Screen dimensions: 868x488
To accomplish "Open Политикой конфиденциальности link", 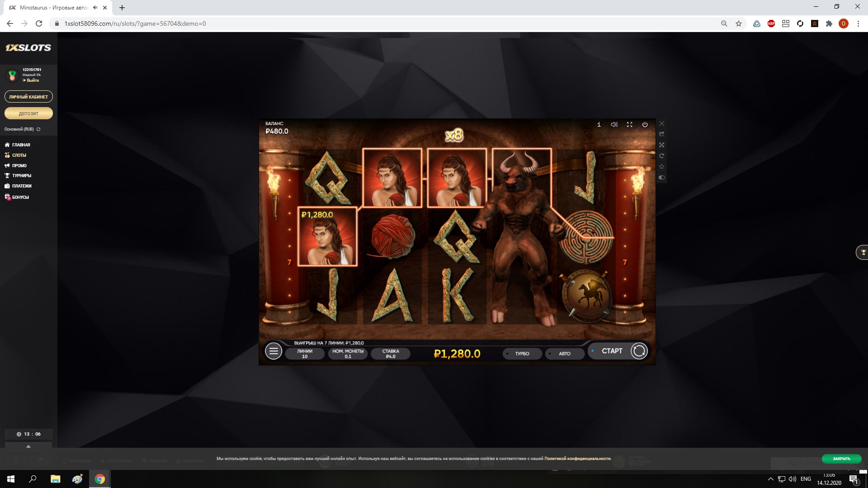I will pos(578,459).
